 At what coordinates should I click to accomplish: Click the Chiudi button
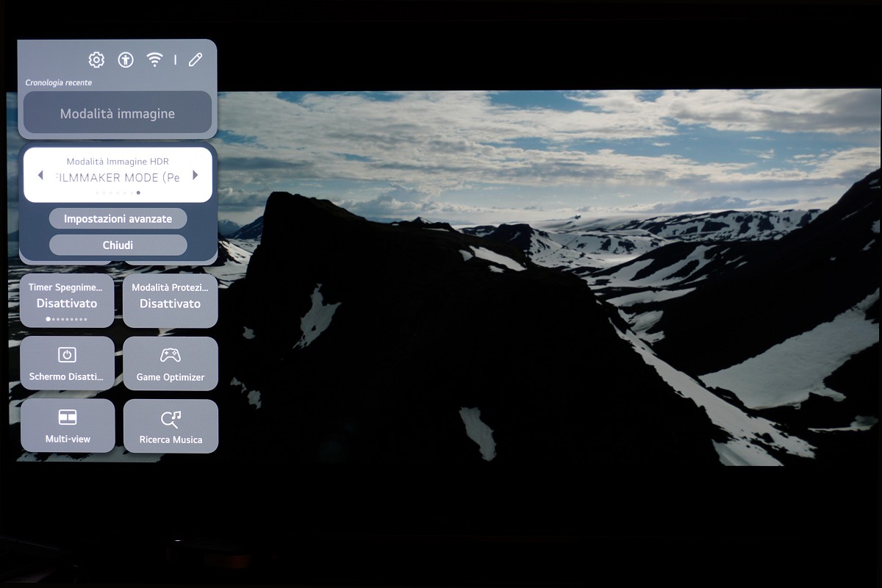pos(118,245)
